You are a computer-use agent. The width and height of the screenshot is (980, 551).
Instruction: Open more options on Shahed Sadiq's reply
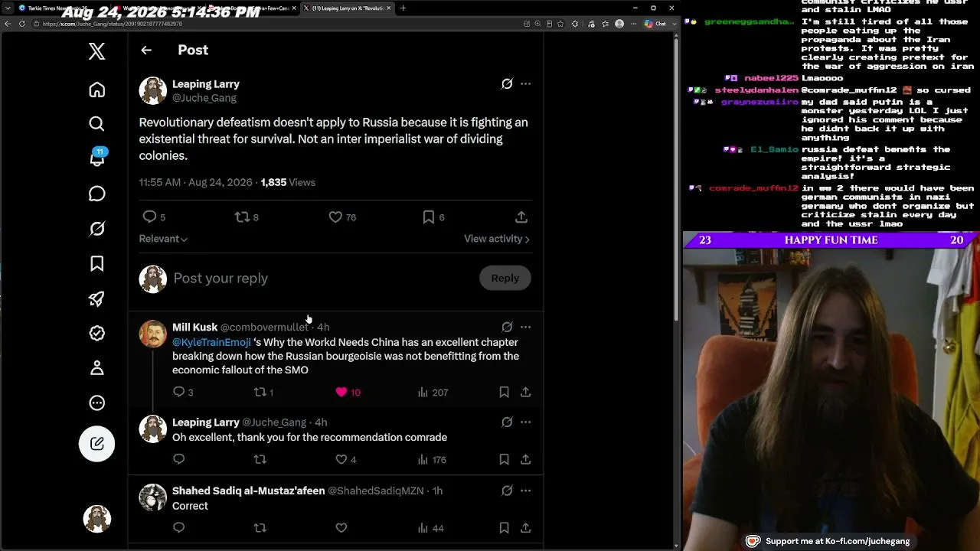click(525, 491)
